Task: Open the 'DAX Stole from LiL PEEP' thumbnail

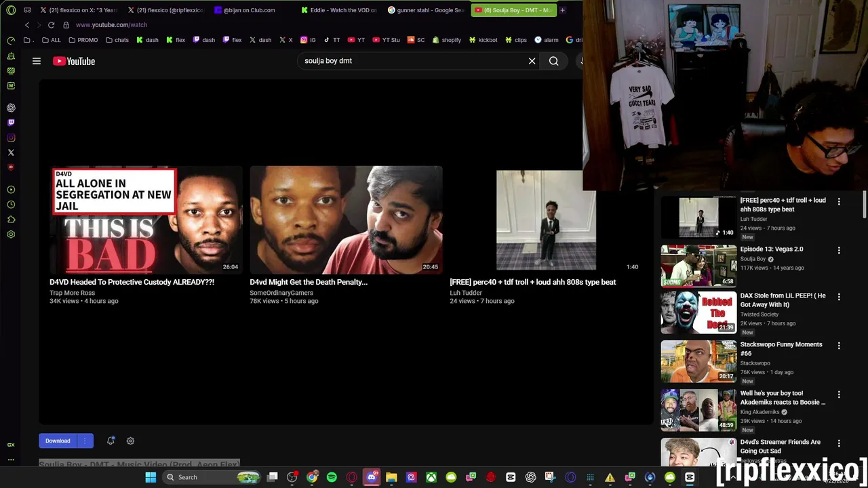Action: (698, 312)
